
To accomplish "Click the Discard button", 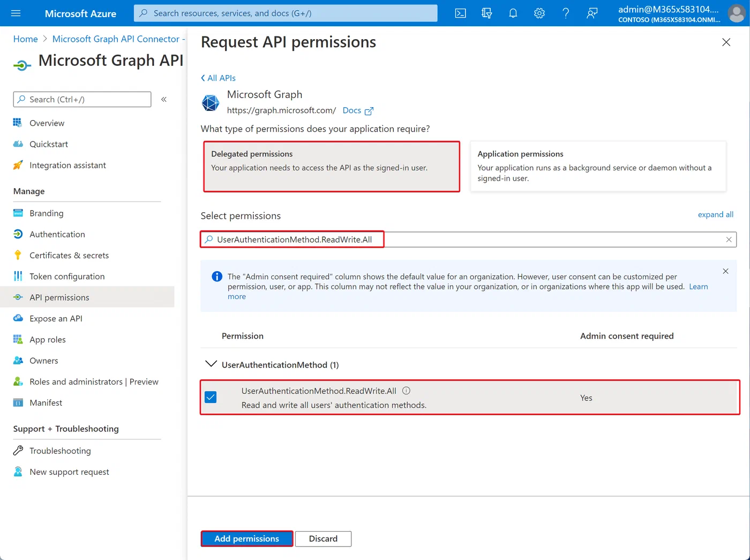I will 323,539.
